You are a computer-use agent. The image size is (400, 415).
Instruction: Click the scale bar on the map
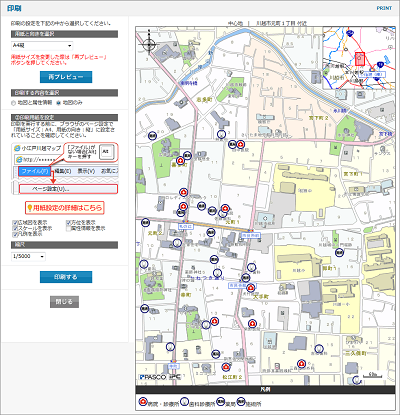(x=372, y=375)
